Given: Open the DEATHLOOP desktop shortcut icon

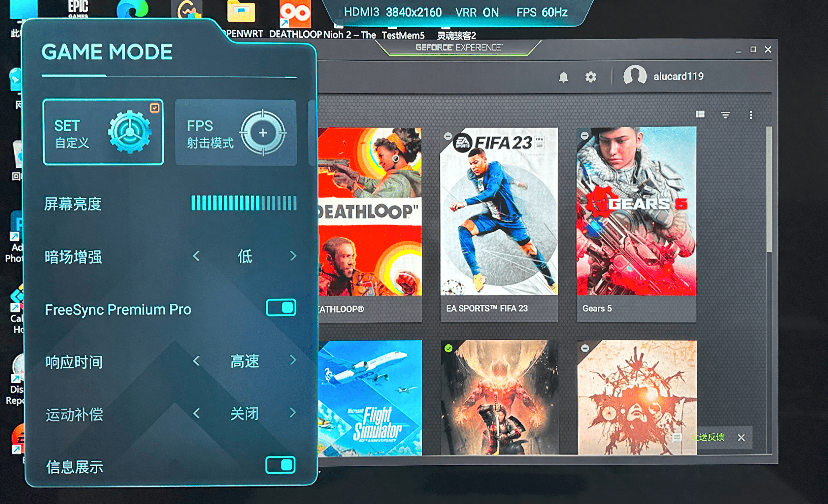Looking at the screenshot, I should pos(295,14).
